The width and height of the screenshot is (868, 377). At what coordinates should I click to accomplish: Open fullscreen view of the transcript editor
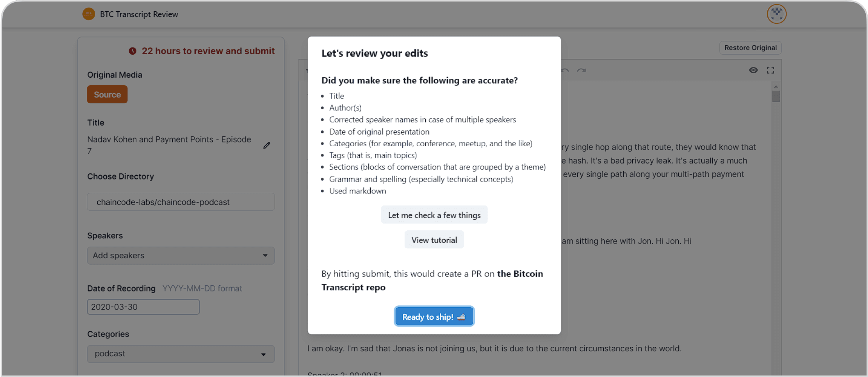click(770, 70)
